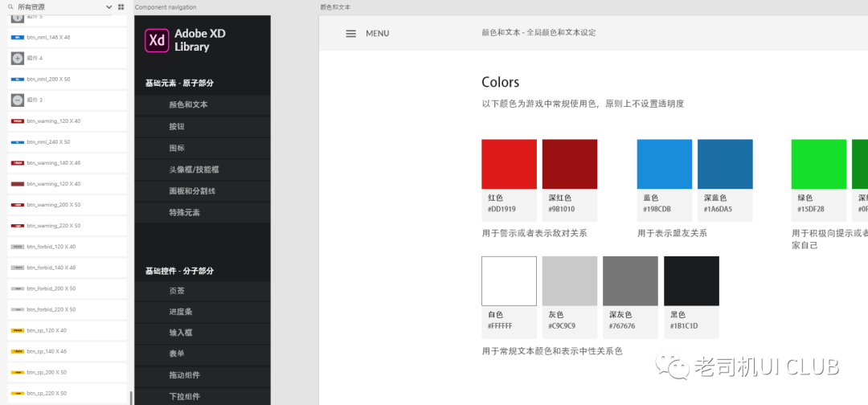868x405 pixels.
Task: Pick the black #1B1C1D color swatch
Action: (691, 281)
